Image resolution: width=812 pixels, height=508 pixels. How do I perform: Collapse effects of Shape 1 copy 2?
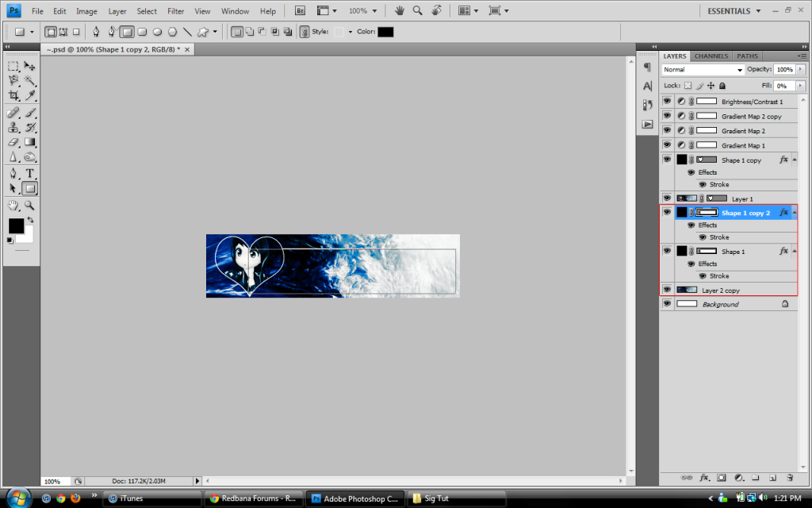[795, 213]
